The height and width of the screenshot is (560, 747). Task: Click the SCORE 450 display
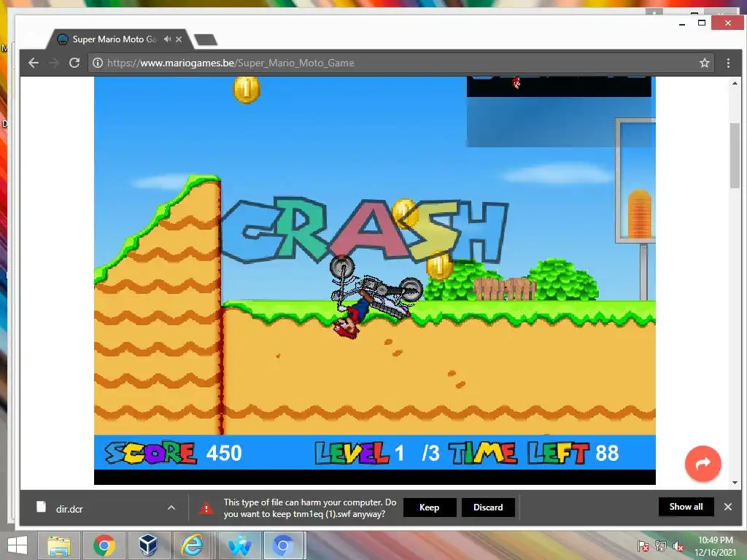[174, 453]
